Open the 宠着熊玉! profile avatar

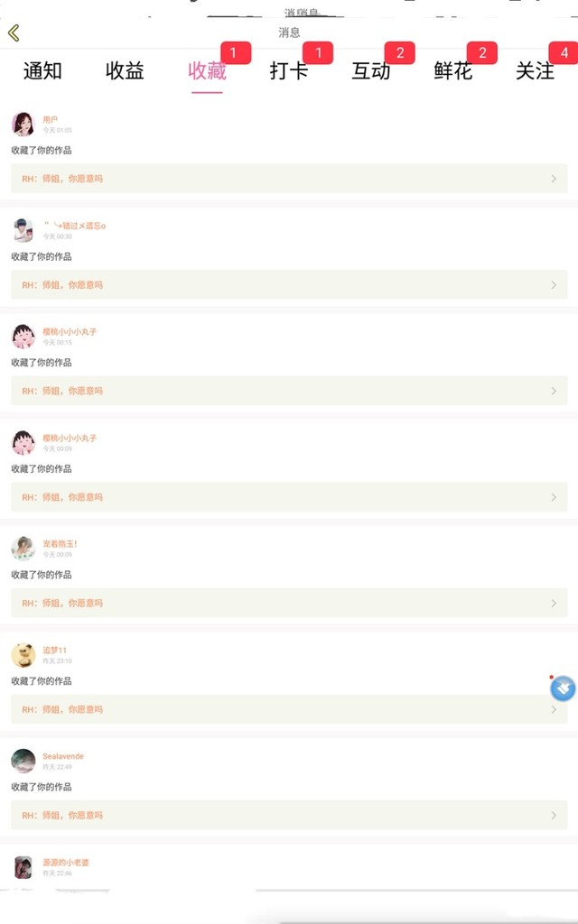pyautogui.click(x=23, y=549)
